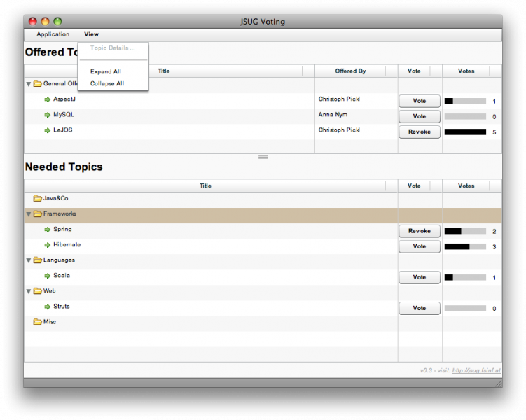This screenshot has width=526, height=420.
Task: Click the Scala votes progress bar
Action: pos(465,277)
